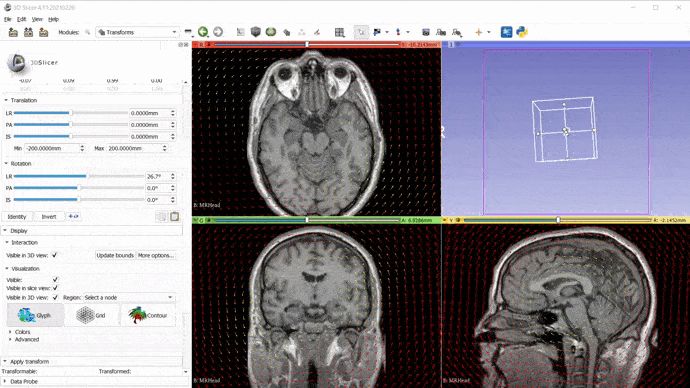Screen dimensions: 690x388
Task: Open the Modules Transforms dropdown
Action: coord(137,32)
